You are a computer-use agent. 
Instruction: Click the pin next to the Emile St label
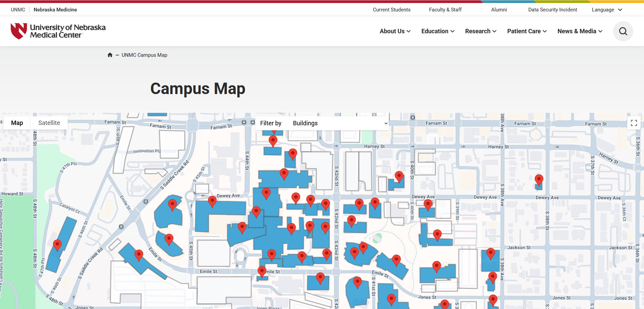pos(262,272)
